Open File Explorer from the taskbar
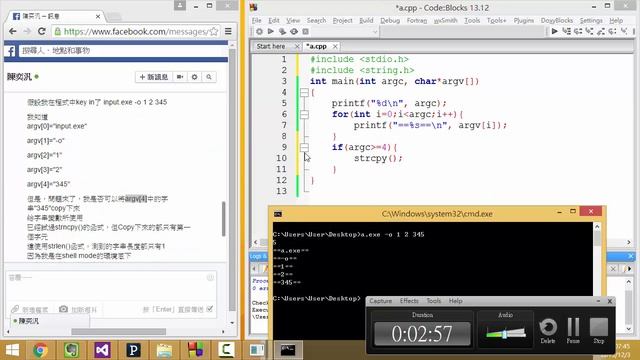This screenshot has width=640, height=360. pyautogui.click(x=164, y=350)
